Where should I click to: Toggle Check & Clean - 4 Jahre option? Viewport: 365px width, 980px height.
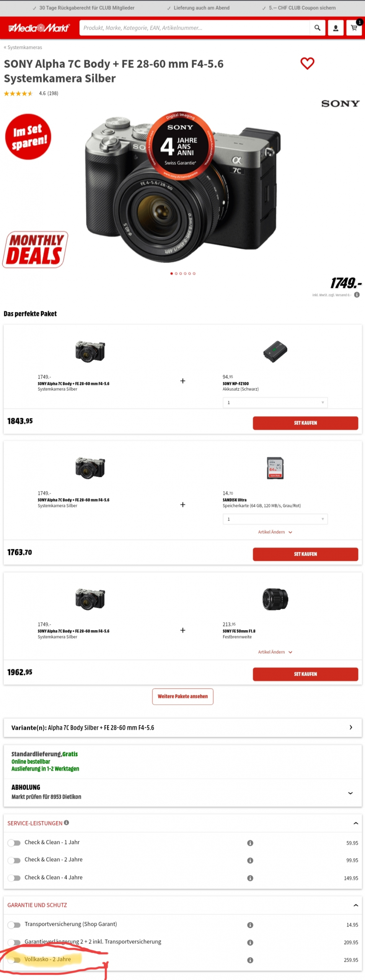pos(14,878)
